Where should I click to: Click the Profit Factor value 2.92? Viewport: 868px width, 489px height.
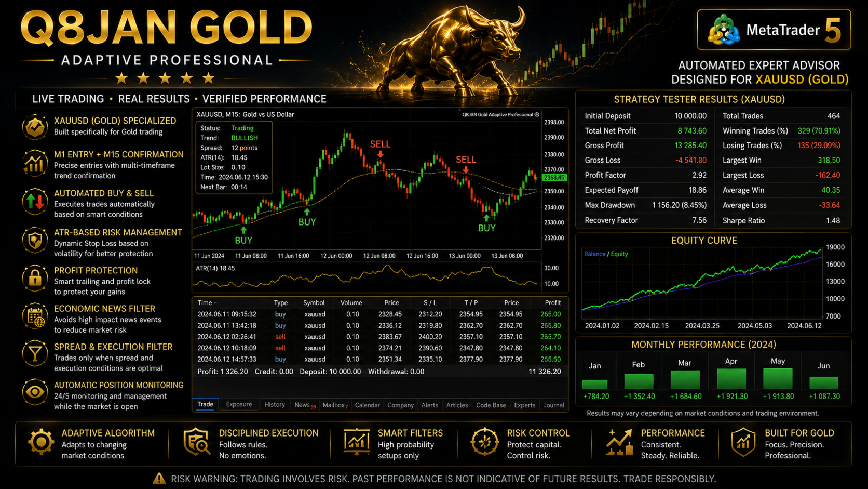[x=699, y=175]
